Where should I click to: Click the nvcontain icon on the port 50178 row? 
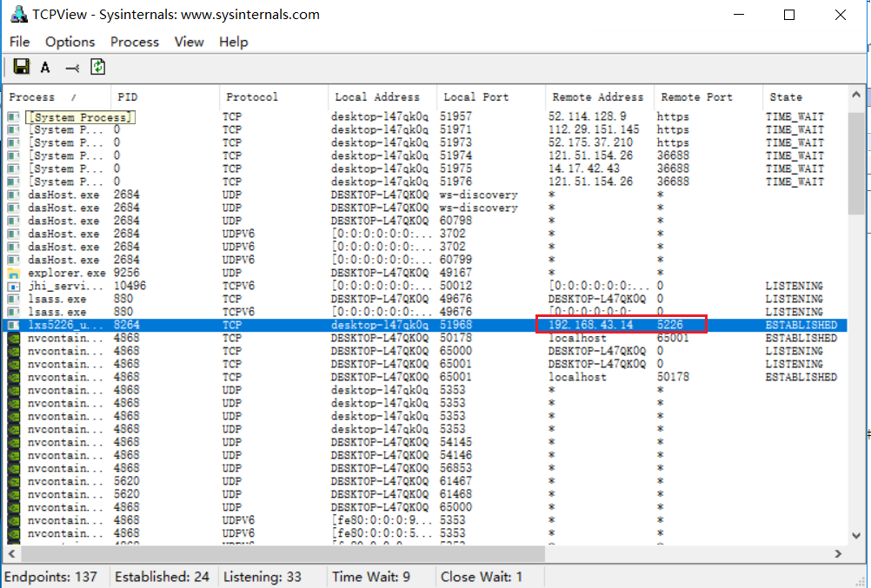13,338
